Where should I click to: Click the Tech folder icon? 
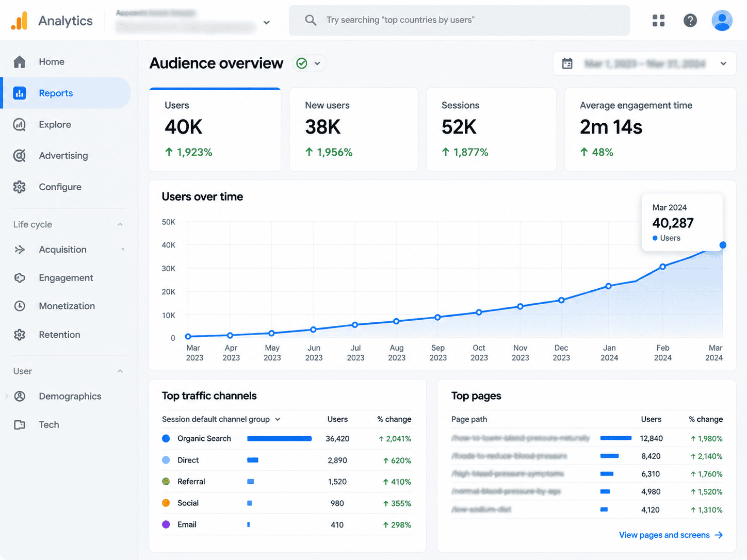[x=20, y=425]
